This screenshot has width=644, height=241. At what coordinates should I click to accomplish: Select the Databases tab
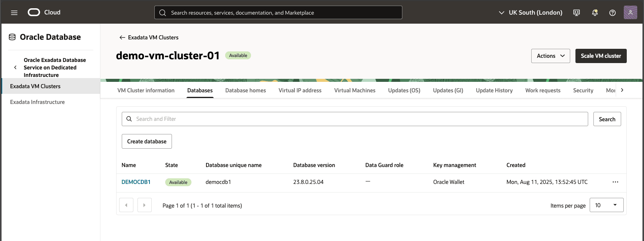click(200, 90)
